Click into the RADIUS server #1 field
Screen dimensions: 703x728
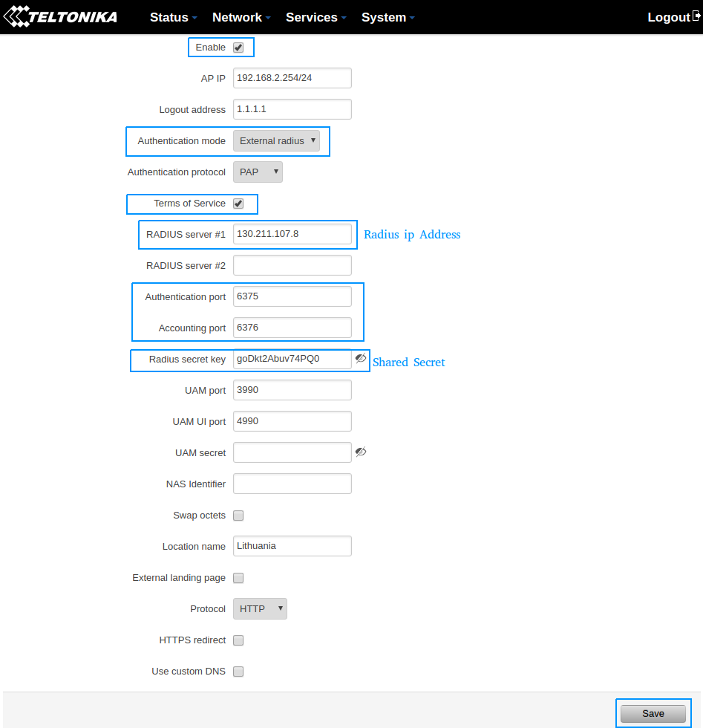point(292,234)
